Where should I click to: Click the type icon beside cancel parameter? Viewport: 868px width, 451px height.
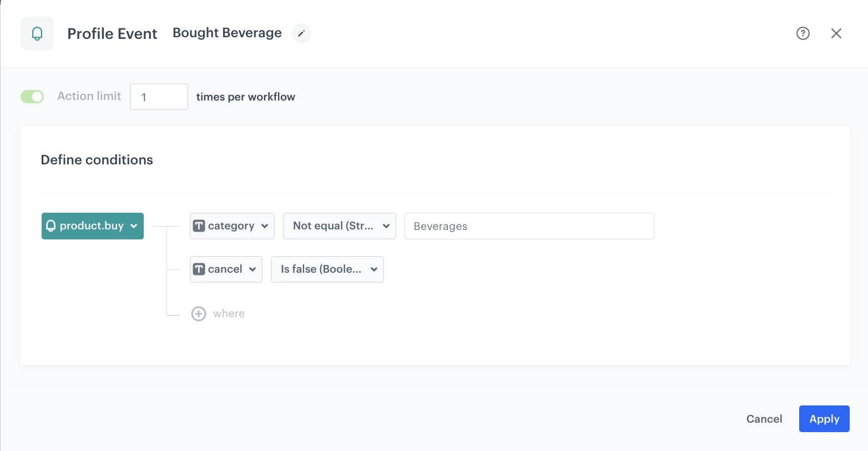pos(200,269)
